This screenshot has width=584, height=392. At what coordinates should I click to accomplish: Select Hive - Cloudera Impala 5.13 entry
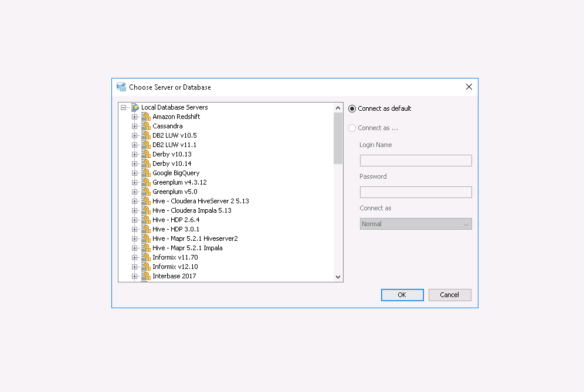(192, 210)
